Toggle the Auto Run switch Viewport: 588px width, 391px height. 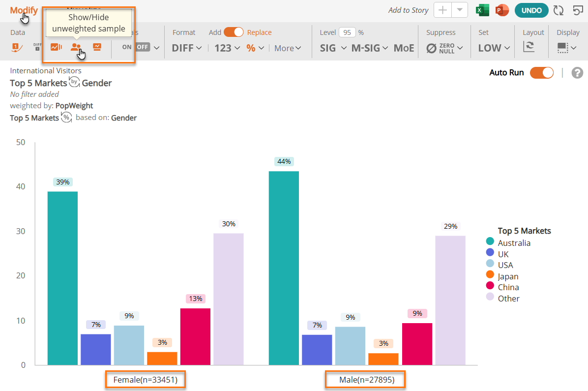point(541,73)
